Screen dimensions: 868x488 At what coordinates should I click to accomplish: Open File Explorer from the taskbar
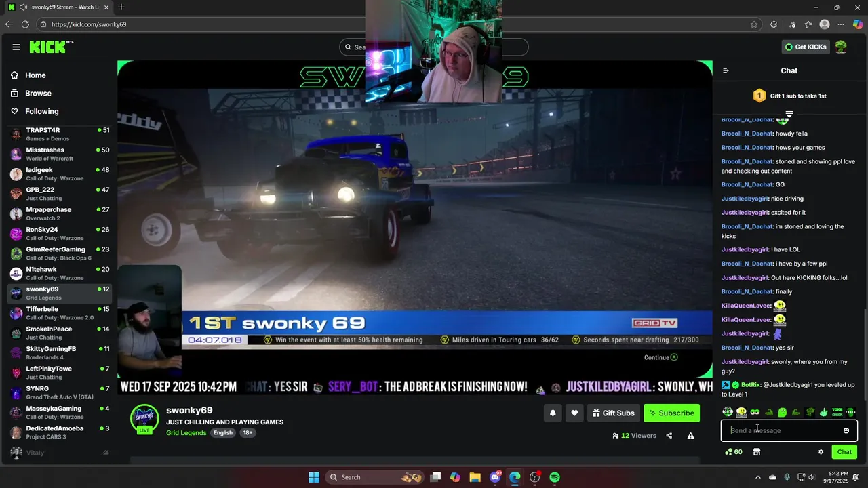tap(475, 477)
